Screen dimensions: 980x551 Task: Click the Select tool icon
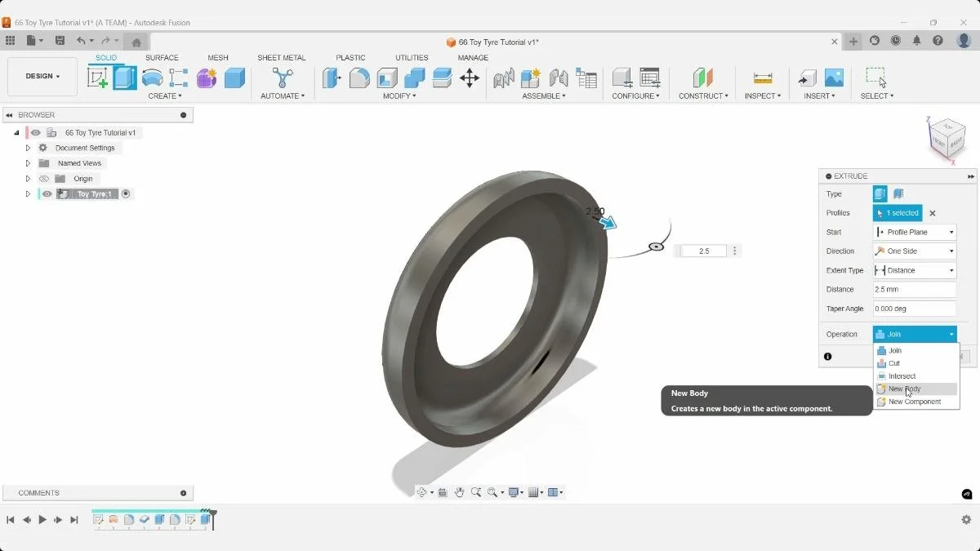[x=876, y=78]
